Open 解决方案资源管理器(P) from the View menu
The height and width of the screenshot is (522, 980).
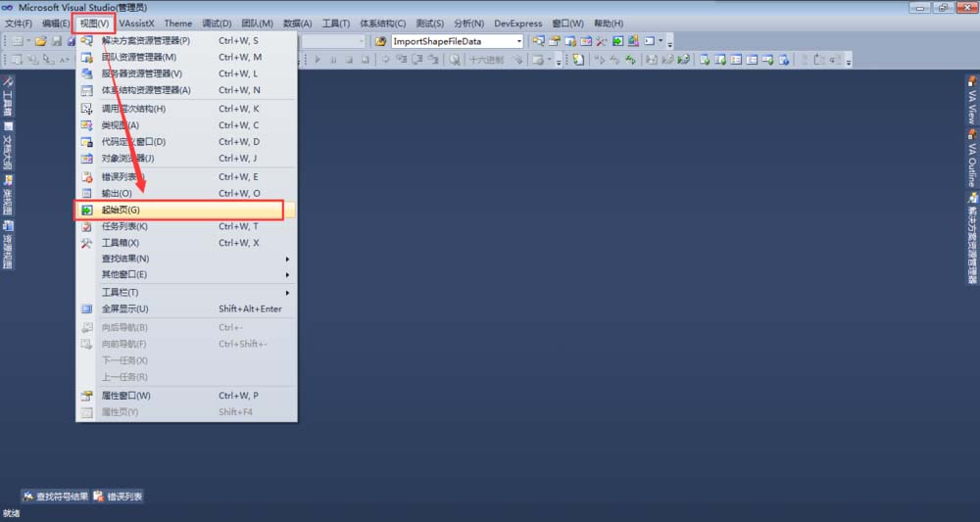pyautogui.click(x=185, y=40)
